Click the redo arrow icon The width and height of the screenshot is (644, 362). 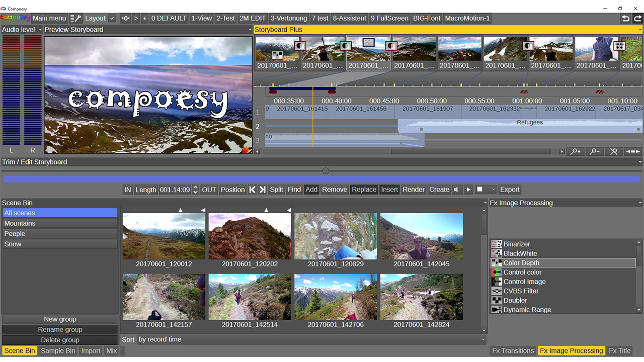637,18
